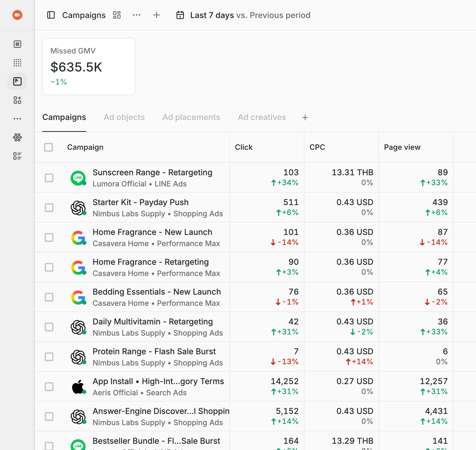Viewport: 476px width, 450px height.
Task: Click the Campaigns title in top bar
Action: (x=84, y=15)
